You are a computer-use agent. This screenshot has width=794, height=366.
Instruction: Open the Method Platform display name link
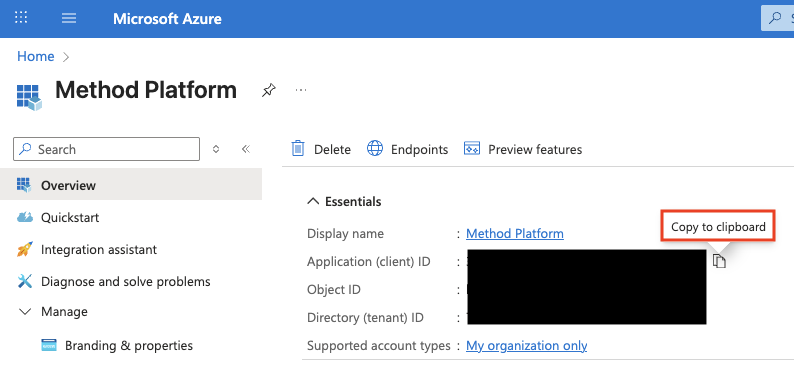point(514,234)
